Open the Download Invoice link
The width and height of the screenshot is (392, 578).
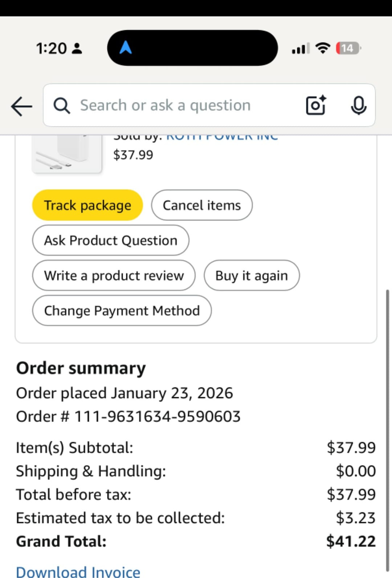point(78,571)
